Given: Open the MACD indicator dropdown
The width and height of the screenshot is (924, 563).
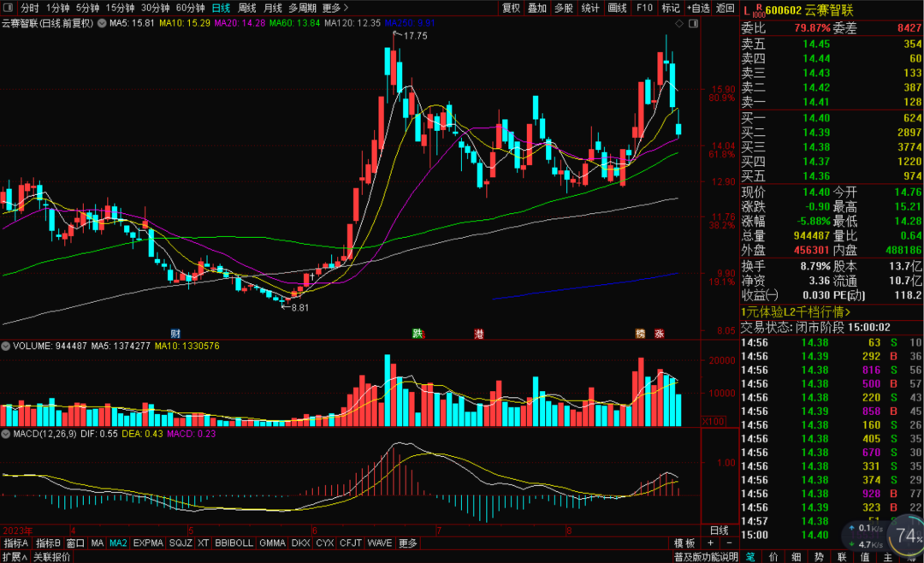Looking at the screenshot, I should point(6,434).
